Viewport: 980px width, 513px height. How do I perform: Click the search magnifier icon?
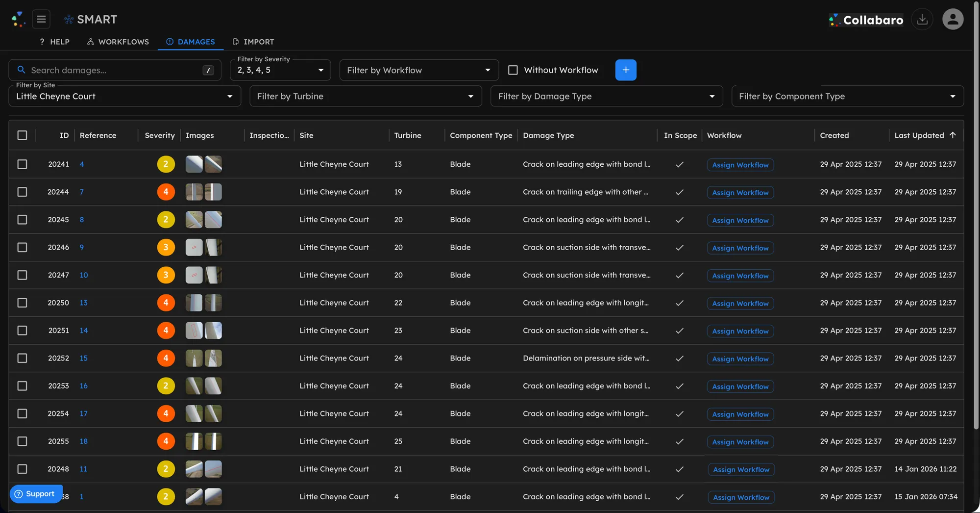pyautogui.click(x=21, y=70)
